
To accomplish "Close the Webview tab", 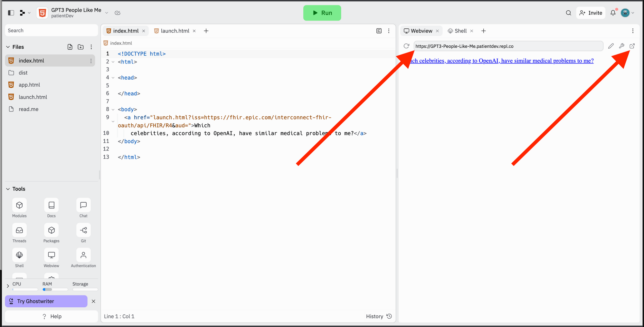I will (x=437, y=31).
